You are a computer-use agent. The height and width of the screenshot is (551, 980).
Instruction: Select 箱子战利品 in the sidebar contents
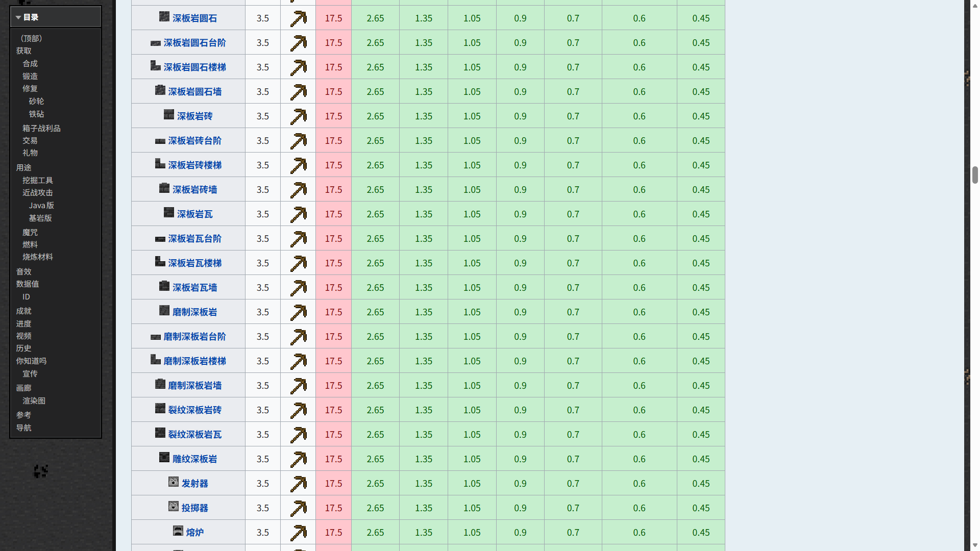click(x=41, y=128)
